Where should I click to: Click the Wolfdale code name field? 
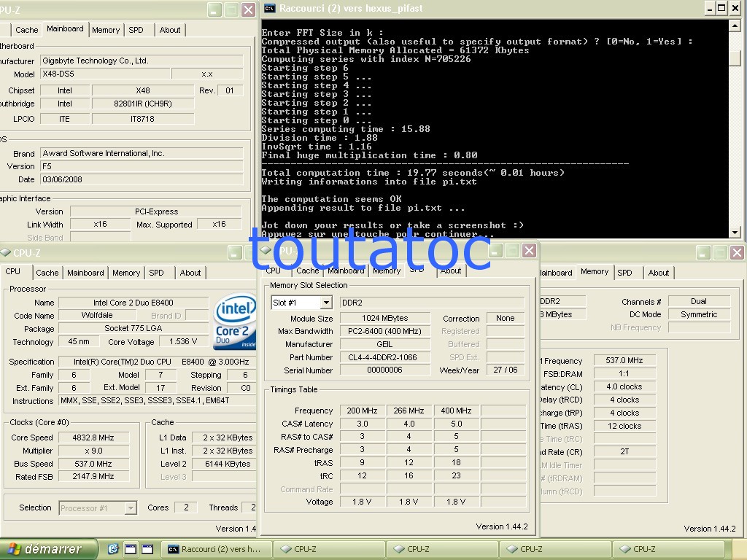[x=97, y=315]
